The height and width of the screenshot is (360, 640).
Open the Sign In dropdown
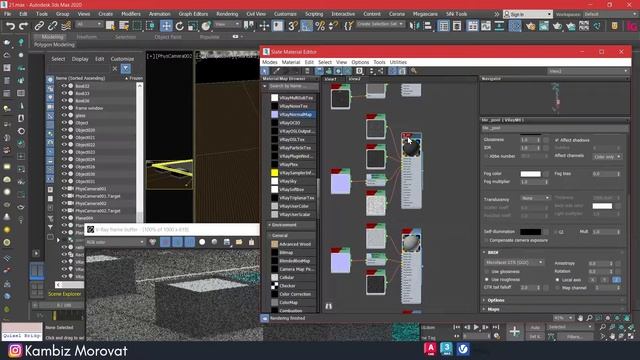[x=528, y=14]
